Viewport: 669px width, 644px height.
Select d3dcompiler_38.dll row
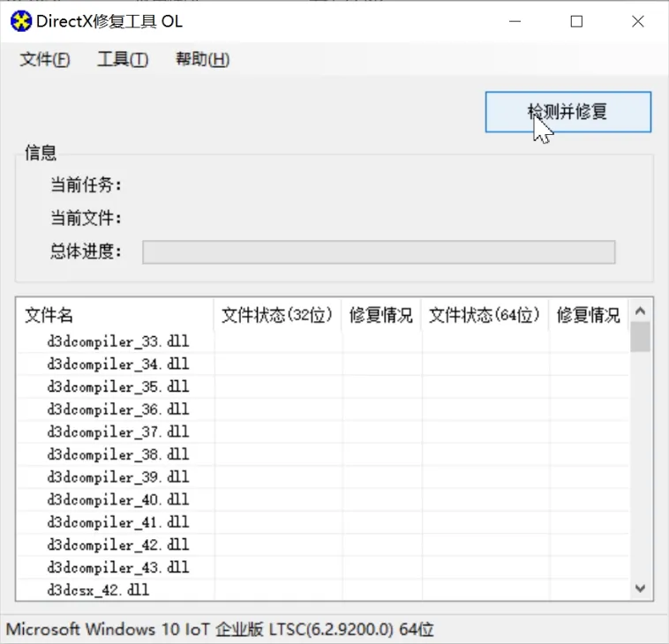(322, 454)
